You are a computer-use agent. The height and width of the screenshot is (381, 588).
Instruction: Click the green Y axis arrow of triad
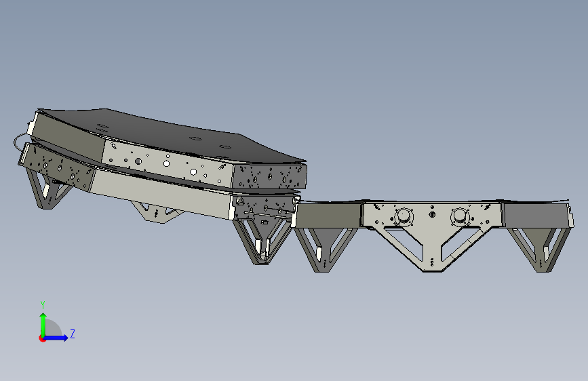[x=43, y=324]
